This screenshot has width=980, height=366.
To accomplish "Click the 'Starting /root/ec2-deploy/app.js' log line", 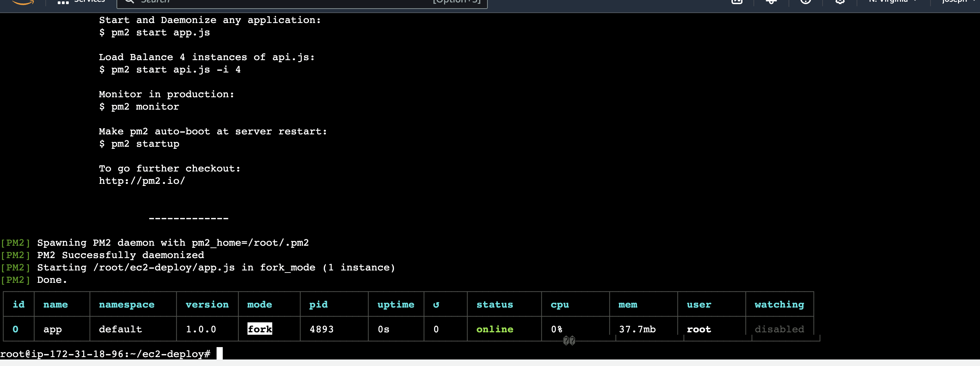I will pos(198,267).
